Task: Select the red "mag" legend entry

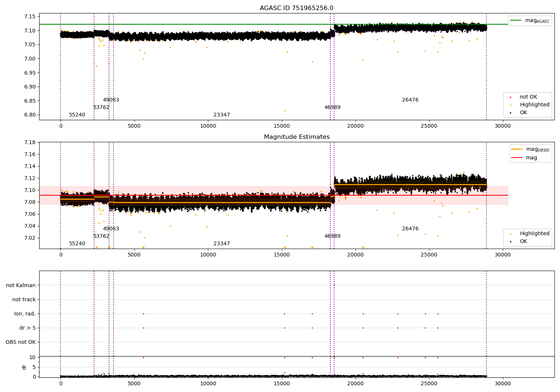Action: [x=525, y=158]
